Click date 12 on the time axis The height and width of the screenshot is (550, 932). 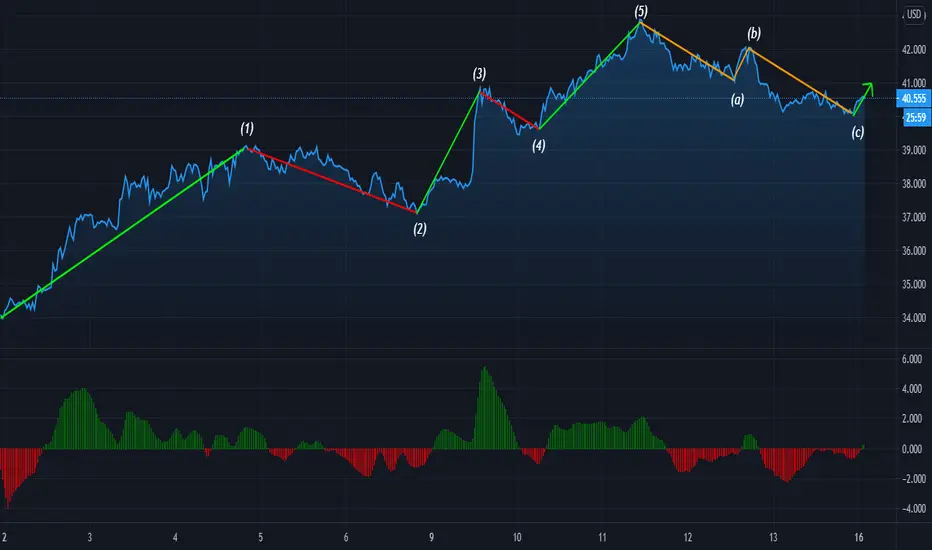point(688,538)
